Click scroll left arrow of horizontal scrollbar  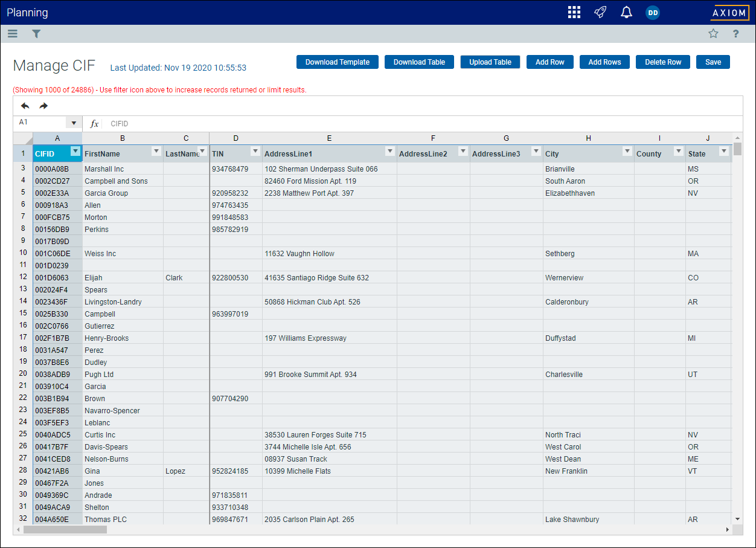pyautogui.click(x=18, y=529)
